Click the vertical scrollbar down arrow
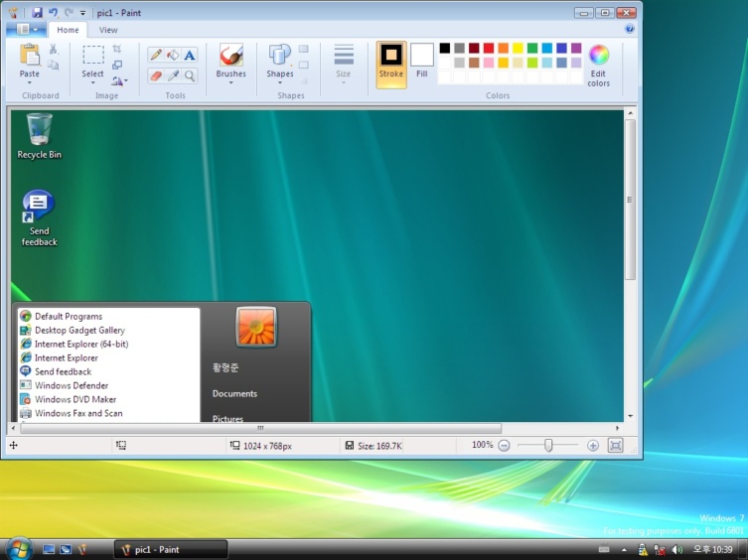 point(630,416)
